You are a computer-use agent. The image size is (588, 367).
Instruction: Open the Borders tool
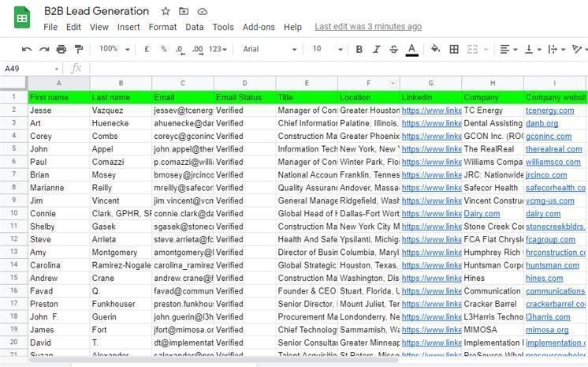click(454, 50)
